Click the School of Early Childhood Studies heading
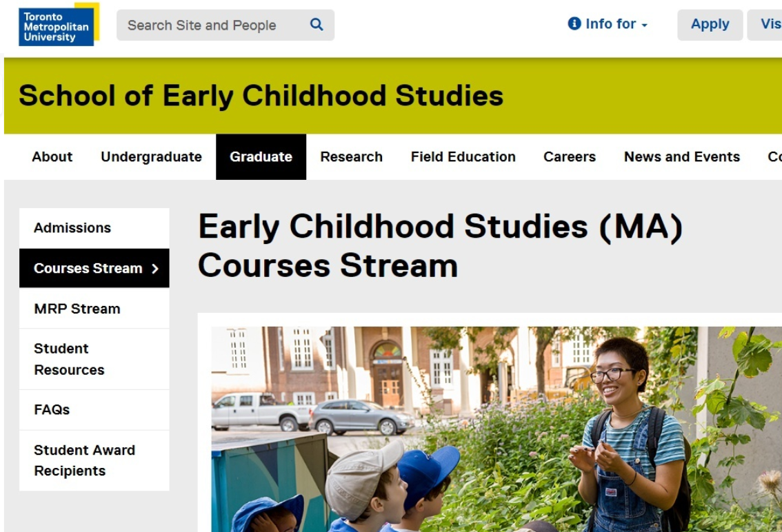This screenshot has width=782, height=532. pos(261,96)
